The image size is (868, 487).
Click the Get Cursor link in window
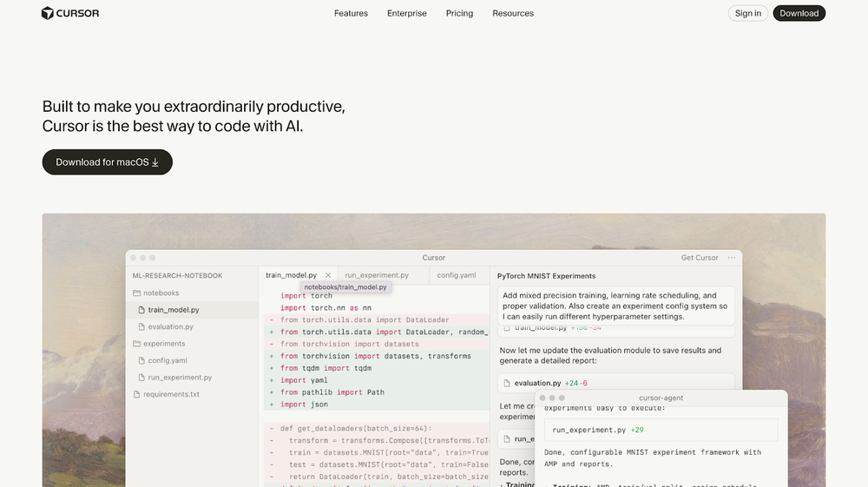coord(700,258)
